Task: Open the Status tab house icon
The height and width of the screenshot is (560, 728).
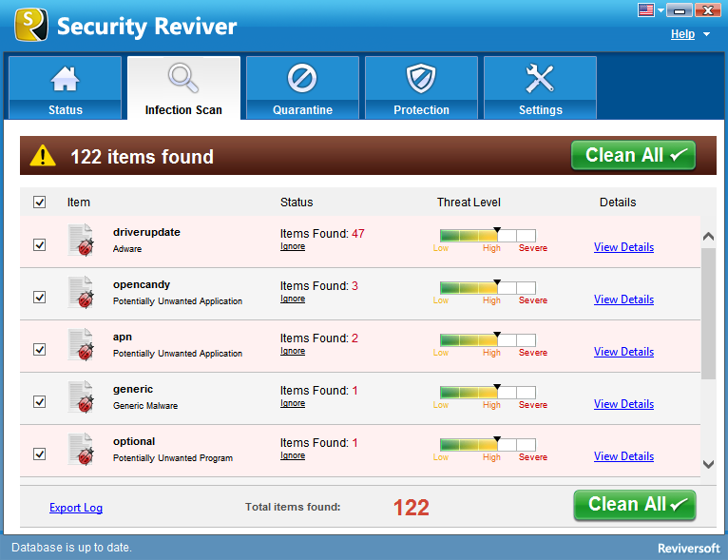Action: coord(65,79)
